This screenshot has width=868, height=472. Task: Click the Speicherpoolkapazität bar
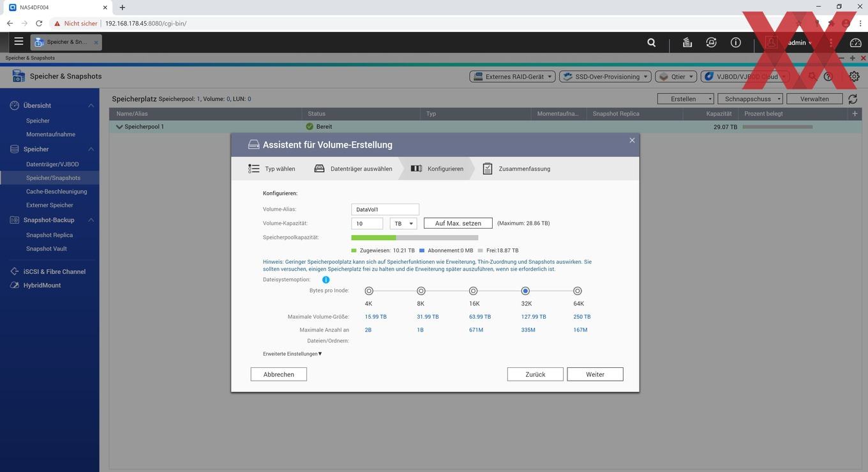point(415,238)
